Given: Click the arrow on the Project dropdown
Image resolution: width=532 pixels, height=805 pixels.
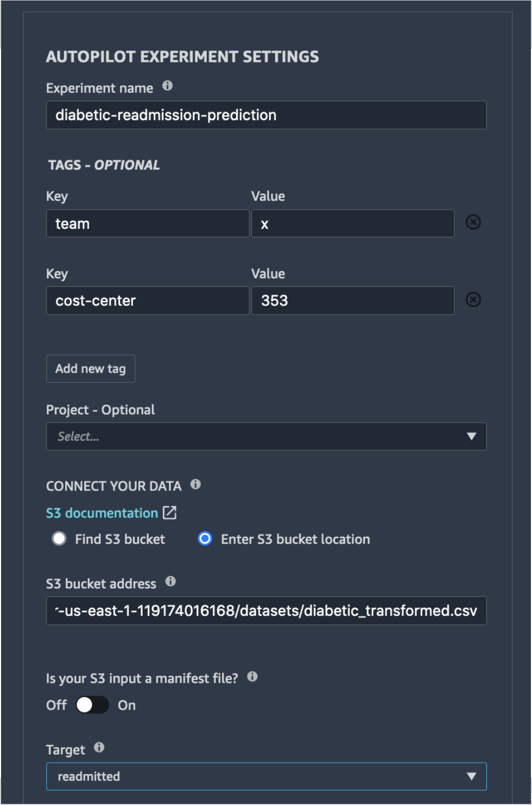Looking at the screenshot, I should pyautogui.click(x=471, y=437).
